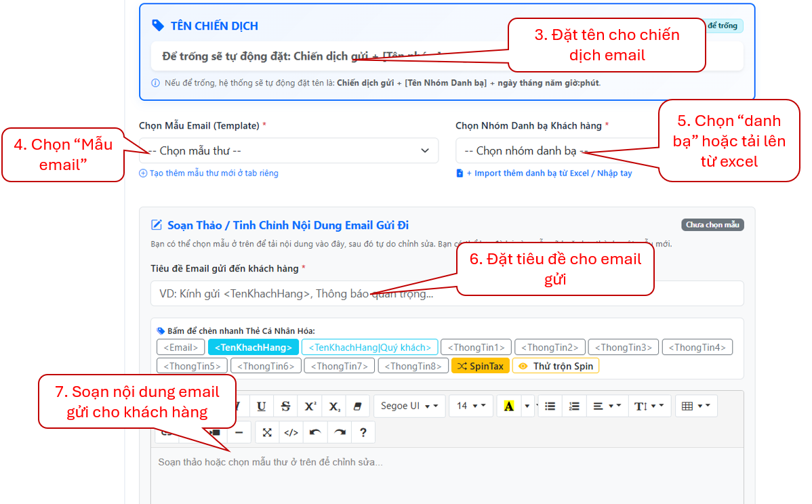Click the Chưa chọn mẫu badge
The height and width of the screenshot is (504, 812).
[x=712, y=225]
